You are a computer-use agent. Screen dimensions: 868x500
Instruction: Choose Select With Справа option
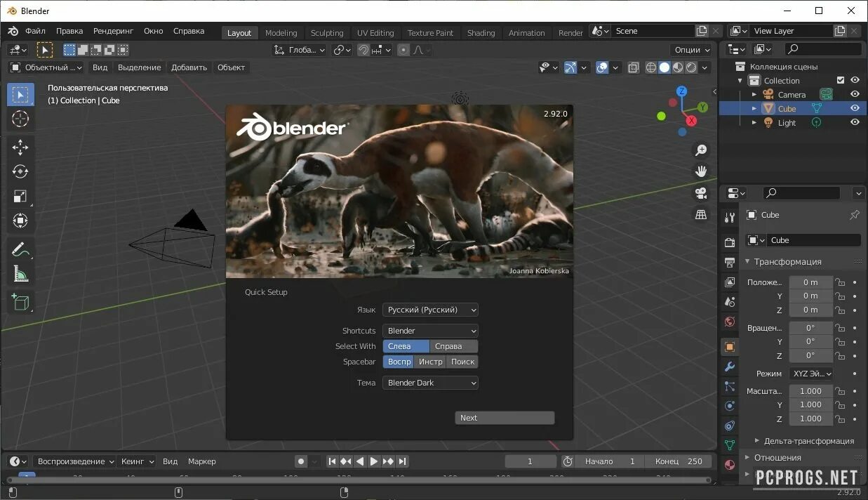point(454,346)
